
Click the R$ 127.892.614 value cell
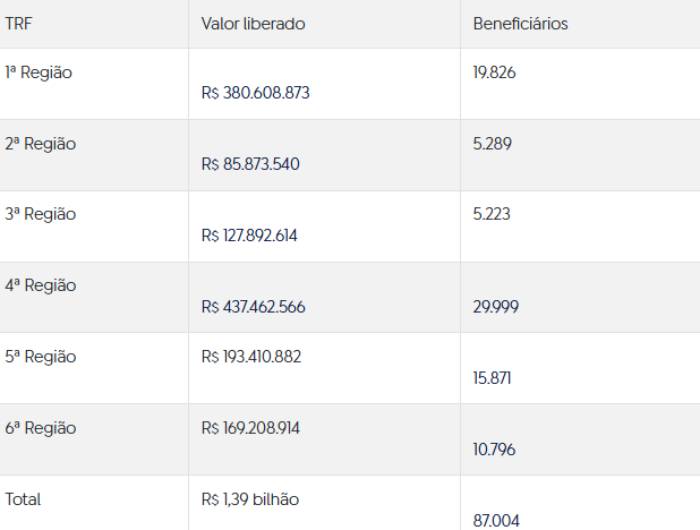coord(249,236)
